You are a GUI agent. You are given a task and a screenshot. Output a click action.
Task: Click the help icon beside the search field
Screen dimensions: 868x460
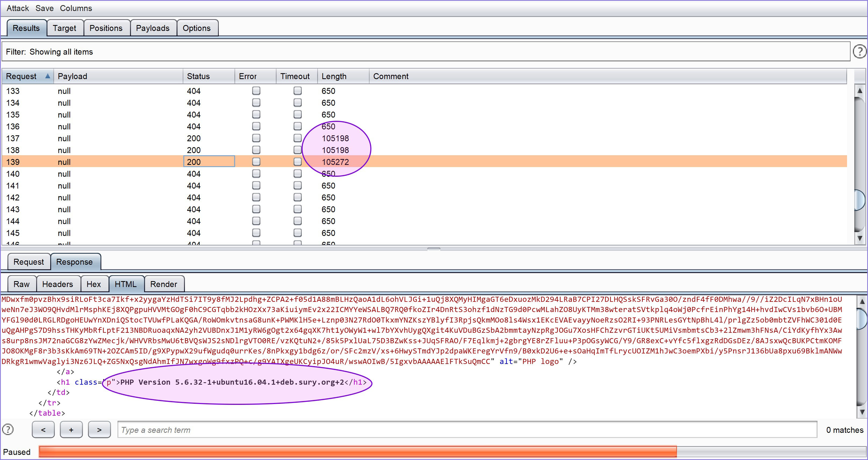(x=8, y=429)
